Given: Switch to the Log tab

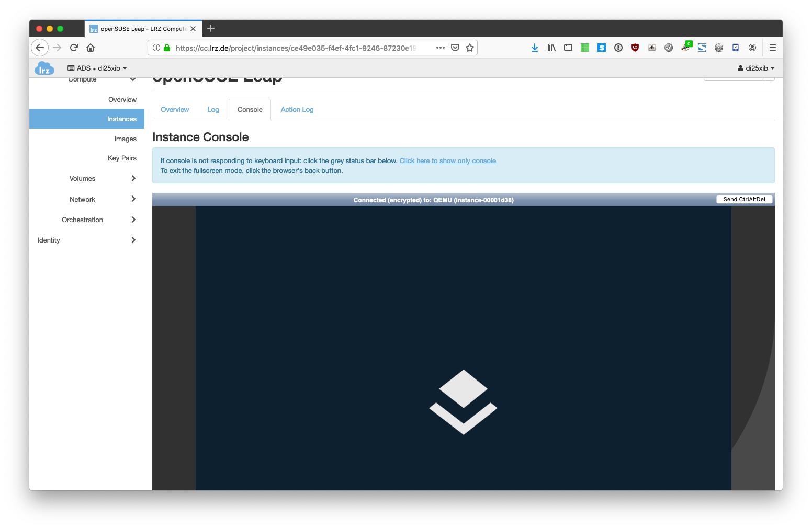Looking at the screenshot, I should 213,110.
